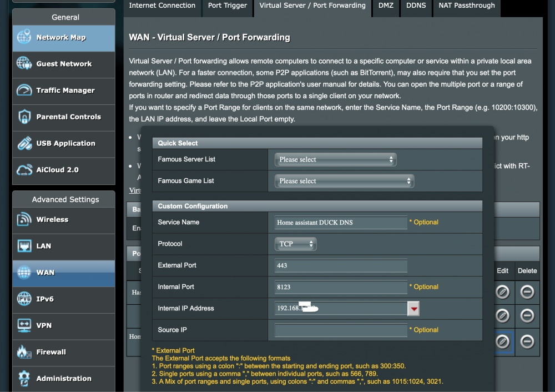The width and height of the screenshot is (555, 392).
Task: Click the USB Application icon
Action: pyautogui.click(x=24, y=143)
